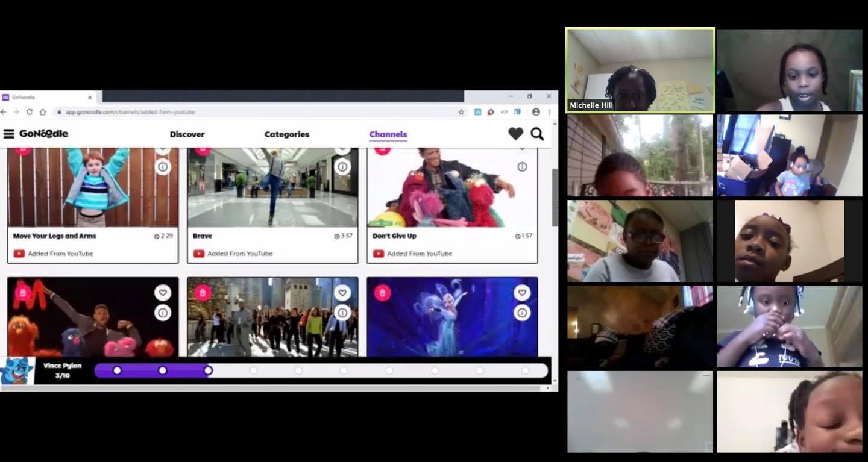Click the browser forward arrow
Image resolution: width=868 pixels, height=462 pixels.
point(16,112)
